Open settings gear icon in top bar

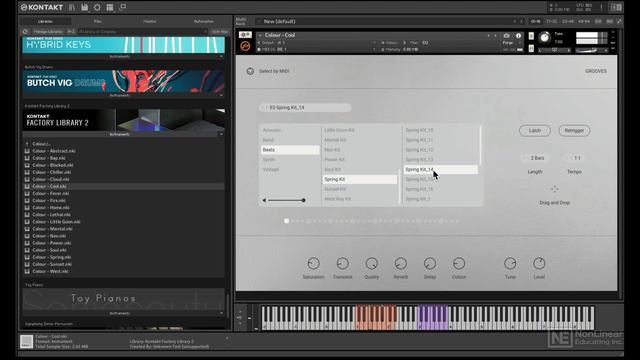point(97,7)
